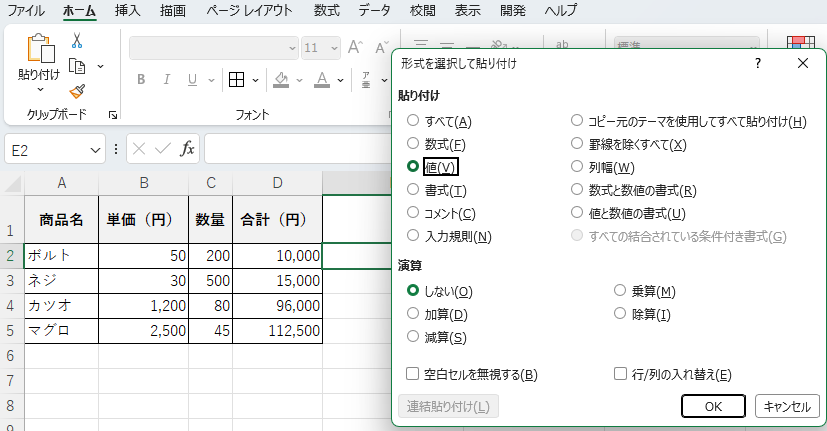Screen dimensions: 827x431
Task: Tick the 行/列の入れ替え checkbox
Action: (x=620, y=375)
